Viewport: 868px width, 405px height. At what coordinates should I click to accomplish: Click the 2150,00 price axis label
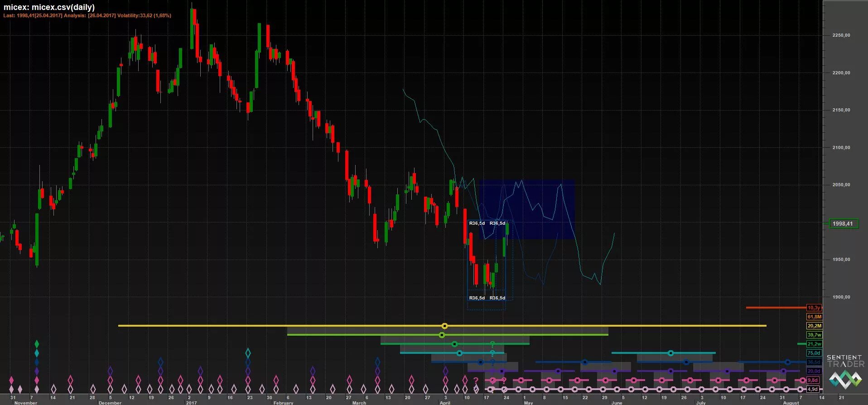tap(841, 110)
